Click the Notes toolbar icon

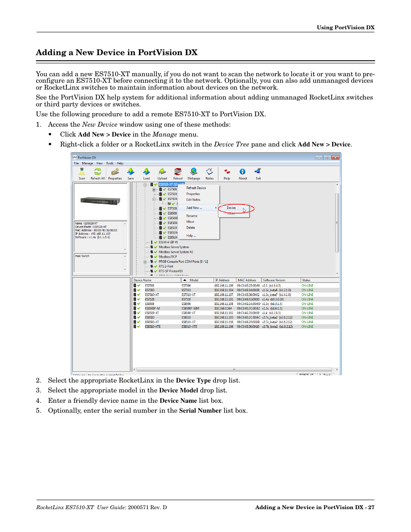(209, 174)
